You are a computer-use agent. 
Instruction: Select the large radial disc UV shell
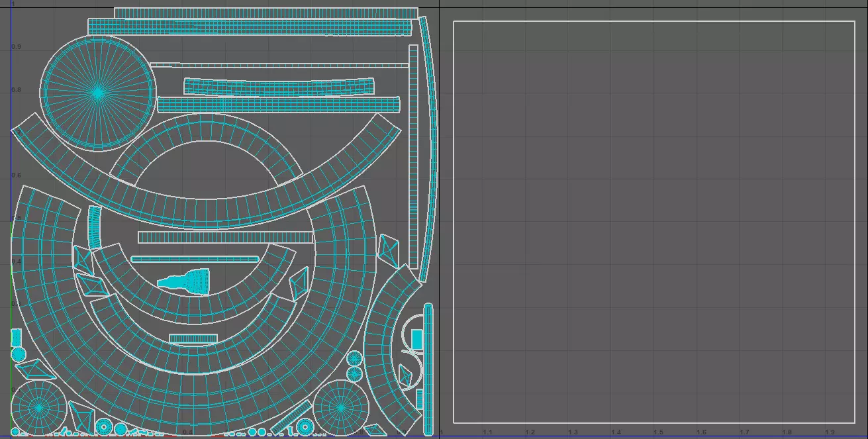pyautogui.click(x=98, y=93)
